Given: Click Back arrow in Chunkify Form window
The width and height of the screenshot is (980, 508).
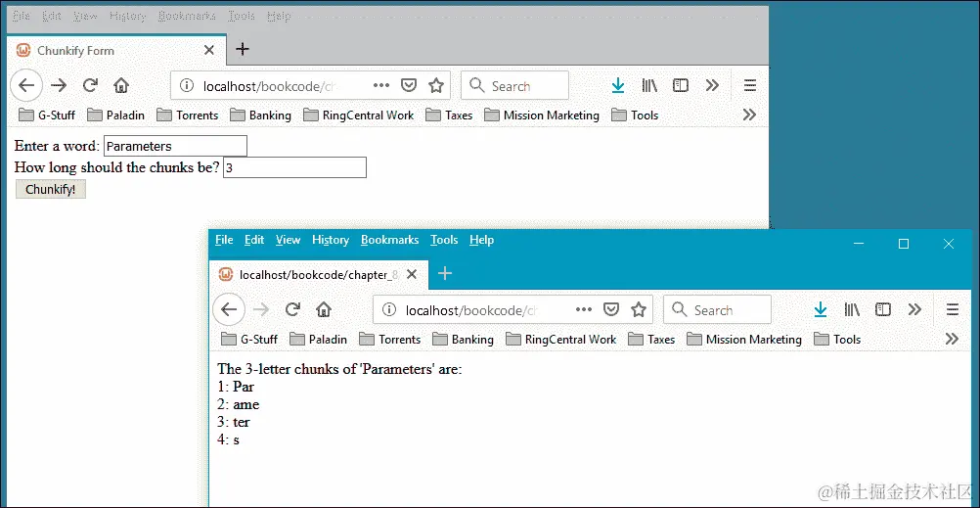Looking at the screenshot, I should point(26,86).
